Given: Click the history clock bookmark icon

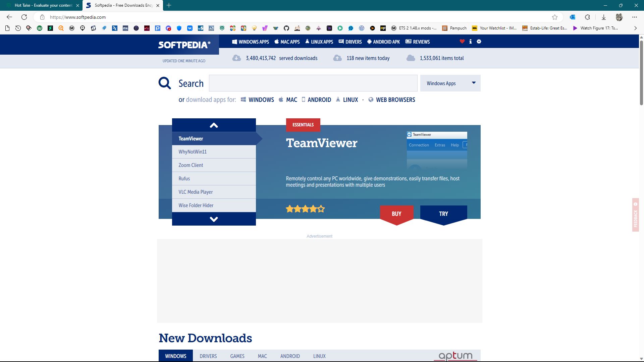Looking at the screenshot, I should click(18, 28).
